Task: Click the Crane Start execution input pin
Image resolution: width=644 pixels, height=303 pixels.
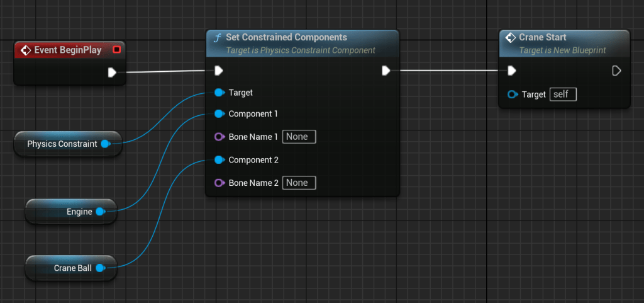Action: tap(512, 71)
